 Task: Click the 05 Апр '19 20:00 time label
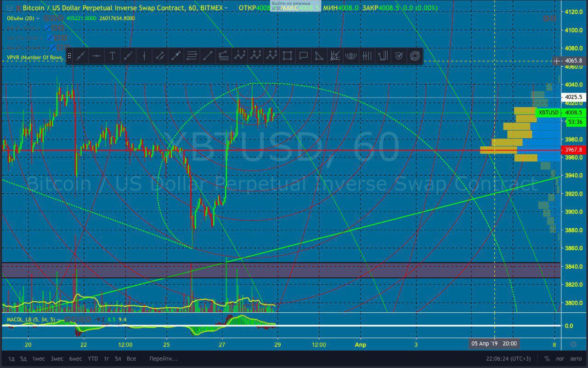click(x=494, y=344)
